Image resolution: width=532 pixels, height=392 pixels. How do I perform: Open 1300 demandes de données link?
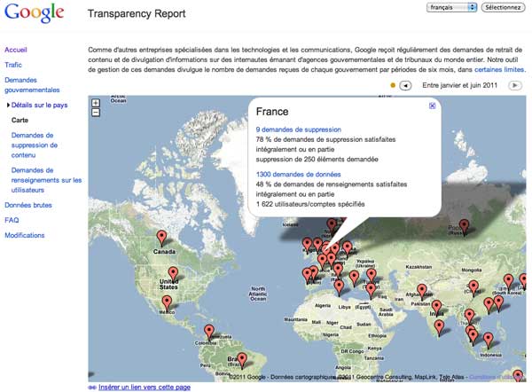point(298,175)
